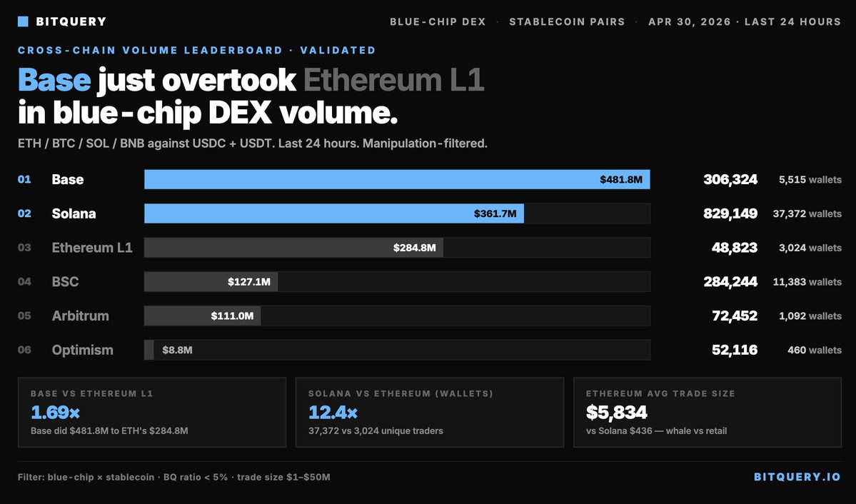Click the Optimism $8.8M volume label
This screenshot has height=504, width=856.
point(177,350)
